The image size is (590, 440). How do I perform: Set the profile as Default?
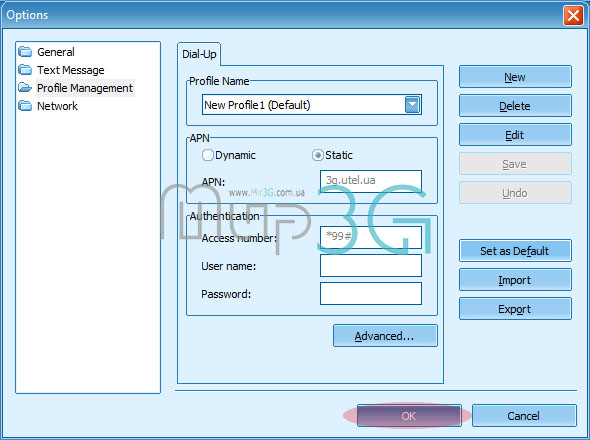tap(515, 251)
